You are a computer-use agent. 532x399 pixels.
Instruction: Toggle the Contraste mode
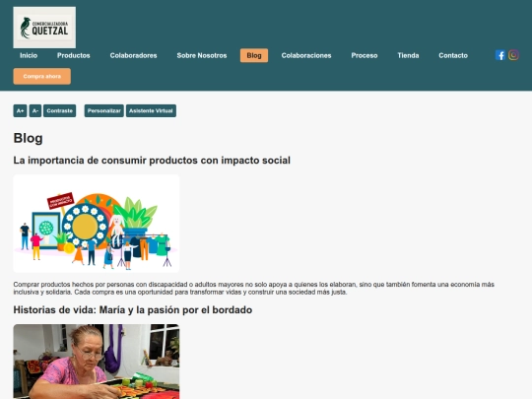[60, 111]
